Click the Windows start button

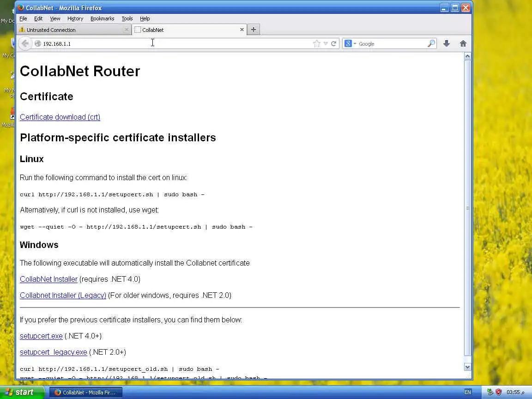[x=22, y=392]
